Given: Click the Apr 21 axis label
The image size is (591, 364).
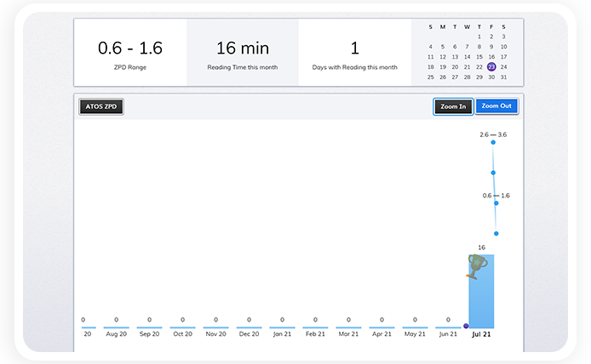Looking at the screenshot, I should (382, 334).
